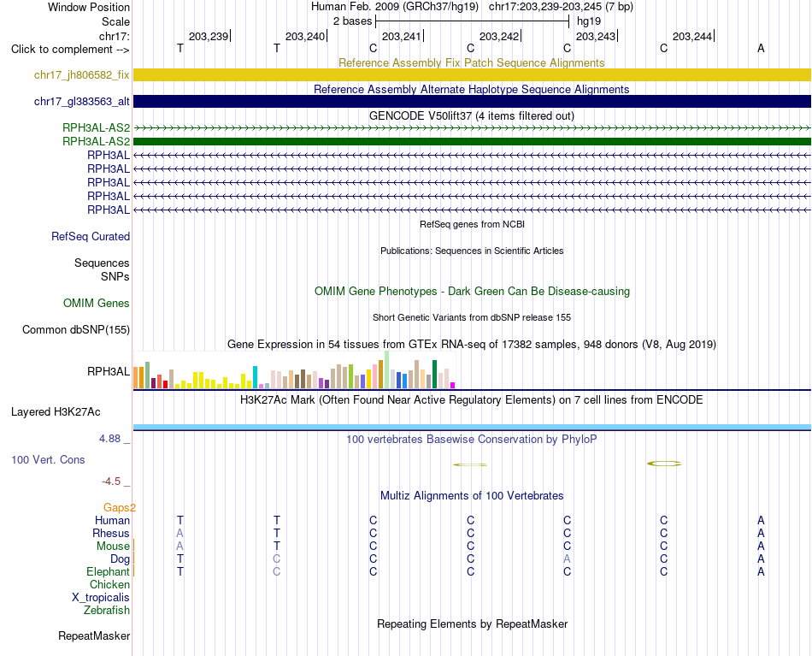Click the RepeatMasker track label
Viewport: 812px width, 656px height.
94,635
